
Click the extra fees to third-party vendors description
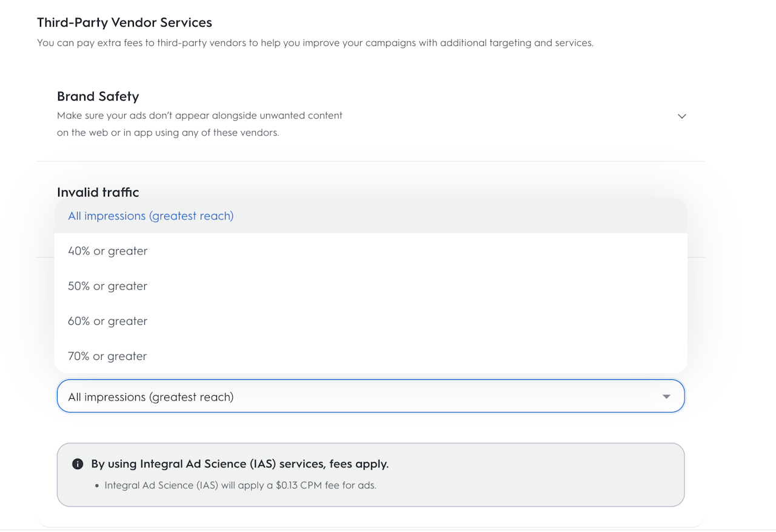click(315, 44)
